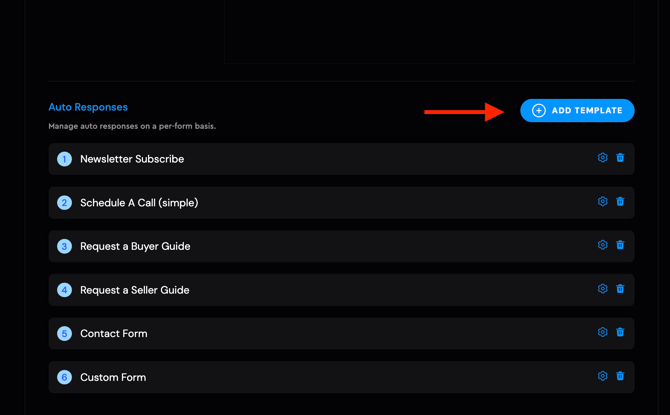
Task: Click the Auto Responses heading link
Action: coord(88,107)
